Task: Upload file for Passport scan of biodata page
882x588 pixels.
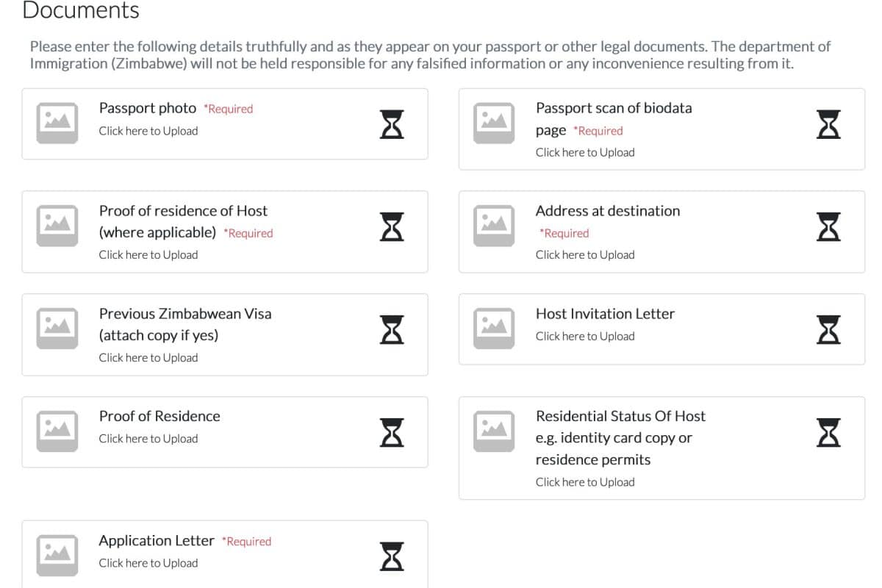Action: pos(585,152)
